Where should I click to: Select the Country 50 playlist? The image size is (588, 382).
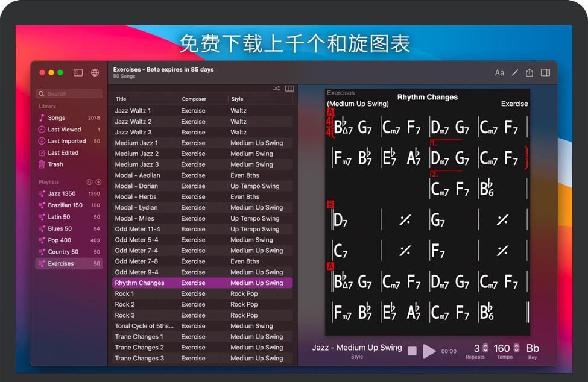click(x=69, y=252)
